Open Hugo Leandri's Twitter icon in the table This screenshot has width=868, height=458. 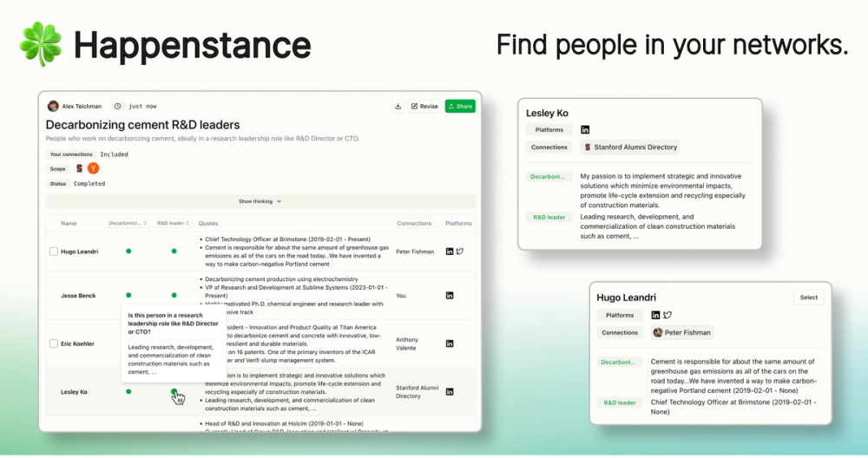coord(460,252)
